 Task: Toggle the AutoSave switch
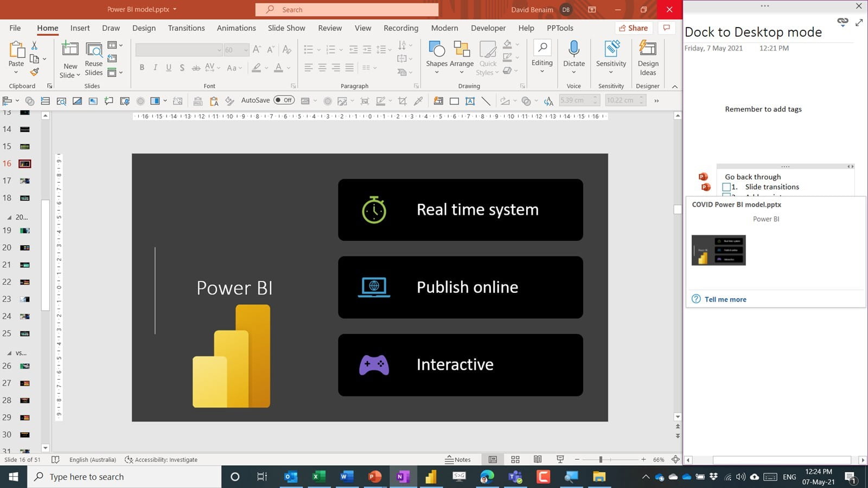click(284, 100)
